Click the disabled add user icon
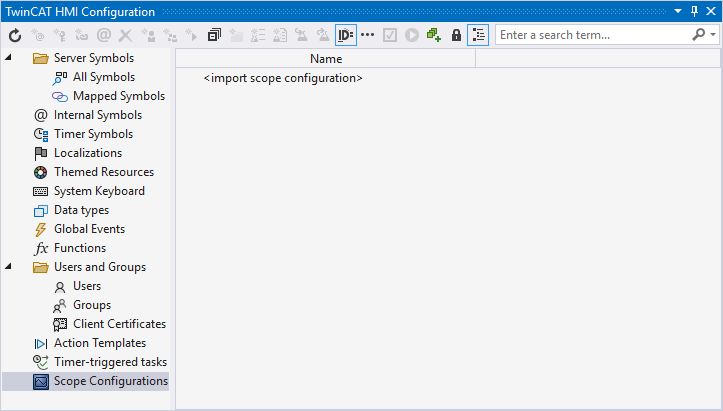This screenshot has width=723, height=411. pyautogui.click(x=148, y=35)
